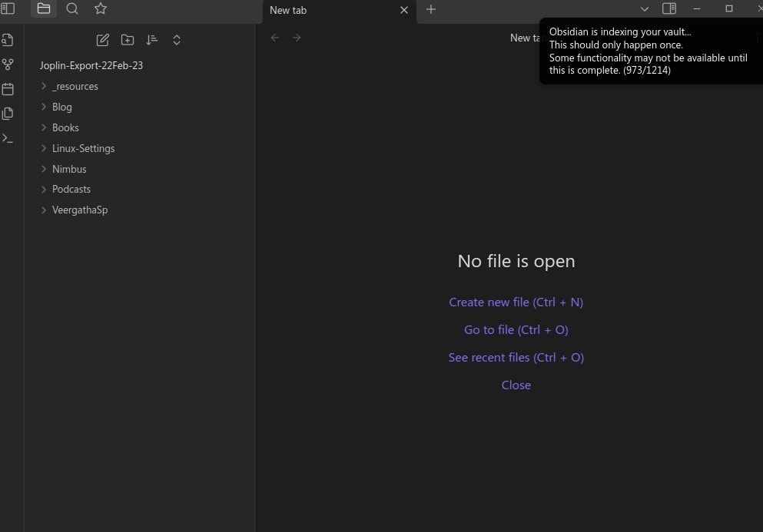This screenshot has height=532, width=763.
Task: Click the new note pencil icon
Action: tap(103, 40)
